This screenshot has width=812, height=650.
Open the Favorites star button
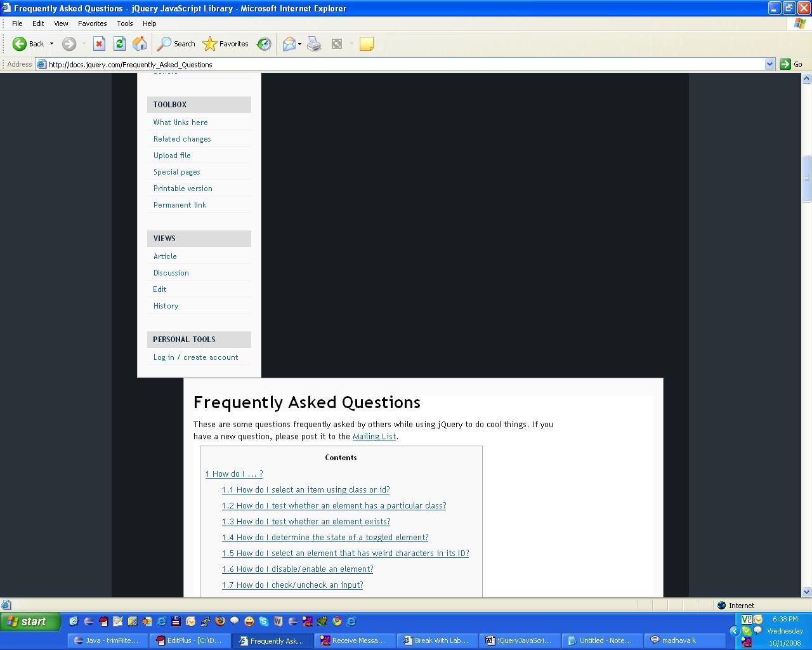pyautogui.click(x=225, y=44)
